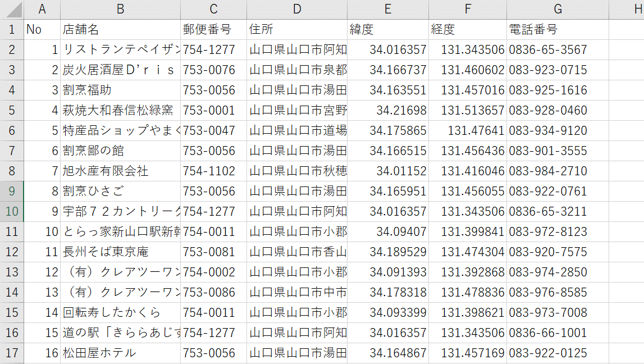
Task: Click address 山口県山口市秋穂
Action: point(297,171)
